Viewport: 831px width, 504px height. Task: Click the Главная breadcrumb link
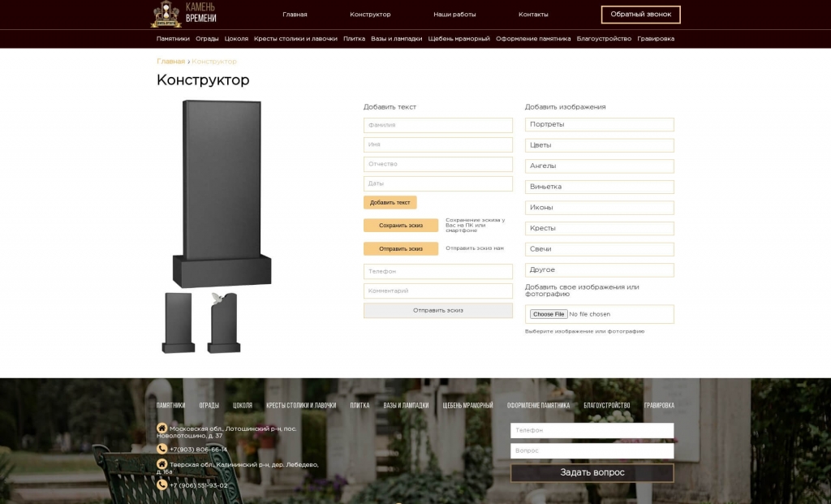(x=170, y=62)
